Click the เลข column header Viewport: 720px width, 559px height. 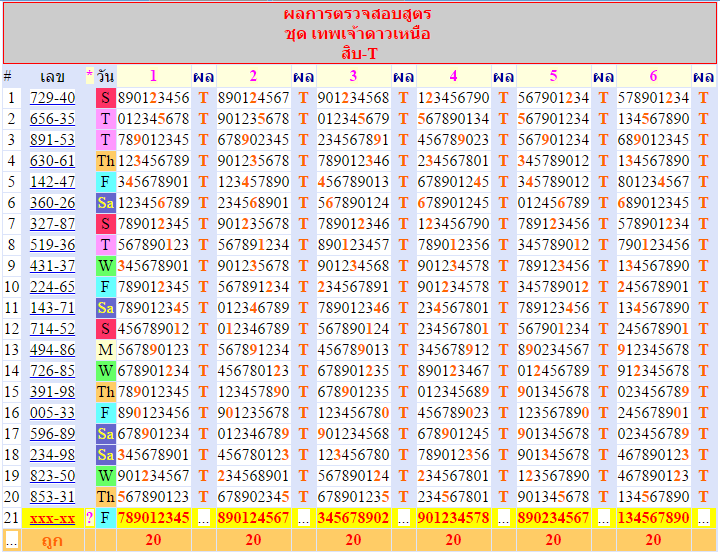click(52, 77)
